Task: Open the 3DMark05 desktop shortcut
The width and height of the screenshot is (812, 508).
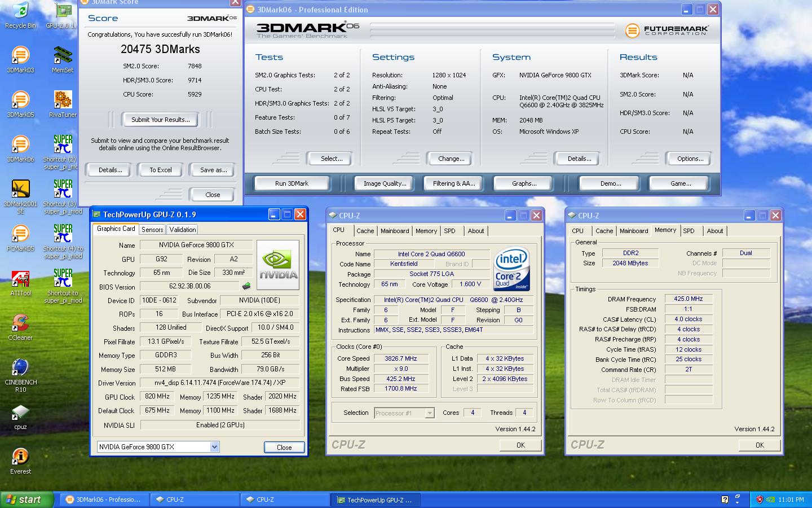Action: point(20,104)
